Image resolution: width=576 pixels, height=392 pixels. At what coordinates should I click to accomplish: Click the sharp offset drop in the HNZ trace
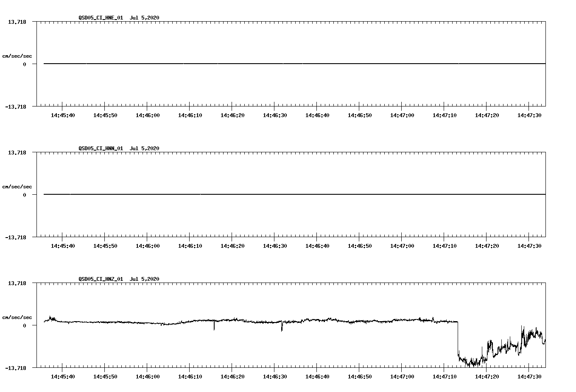(458, 339)
